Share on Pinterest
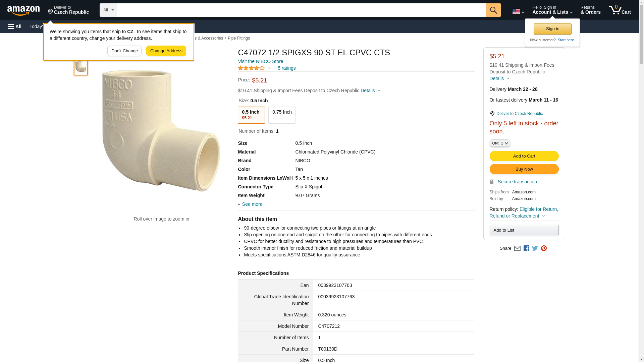Screen dimensions: 644x362 point(544,248)
